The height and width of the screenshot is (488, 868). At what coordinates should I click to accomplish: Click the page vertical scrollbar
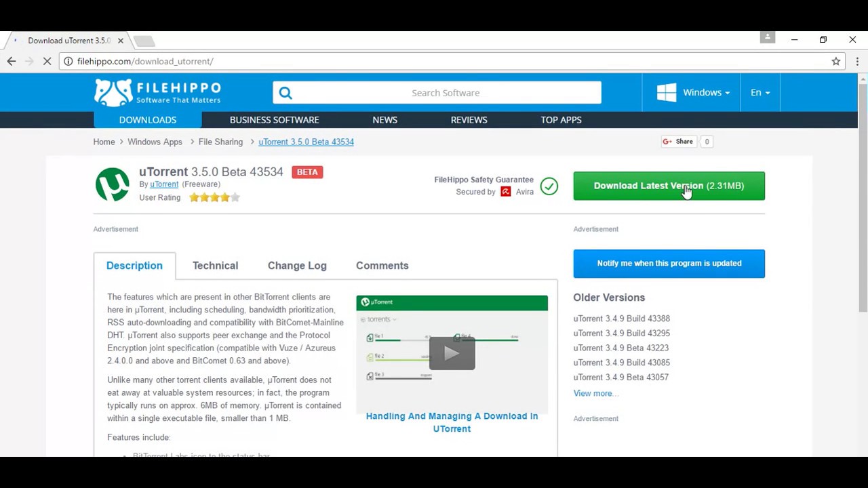[863, 197]
